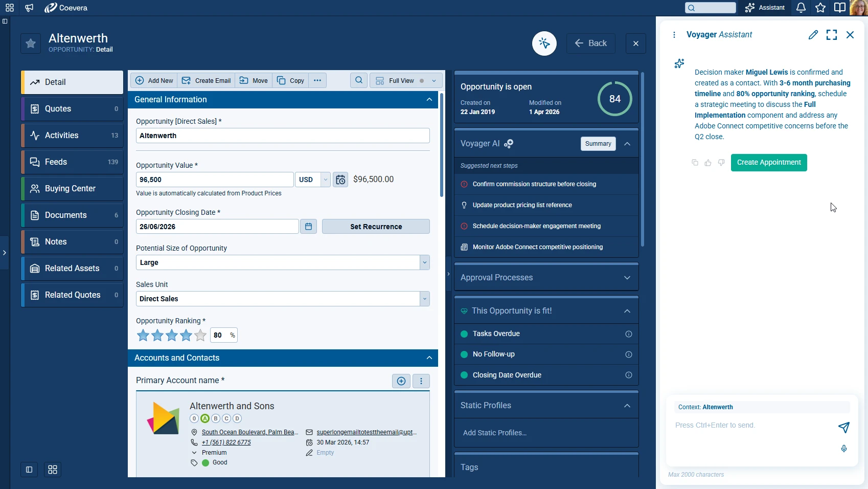Expand Voyager Assistant to full screen
This screenshot has height=489, width=868.
(832, 35)
